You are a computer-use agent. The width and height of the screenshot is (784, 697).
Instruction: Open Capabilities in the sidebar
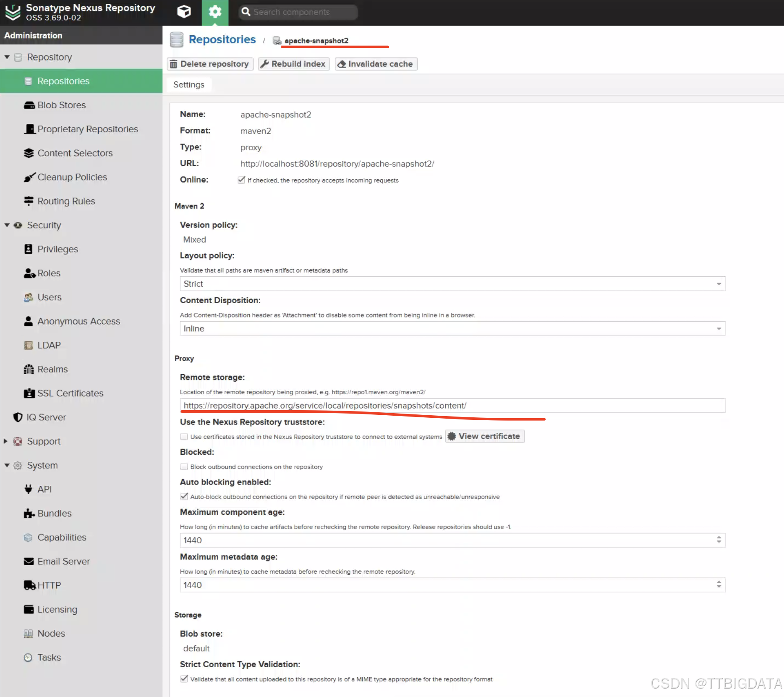(81, 537)
